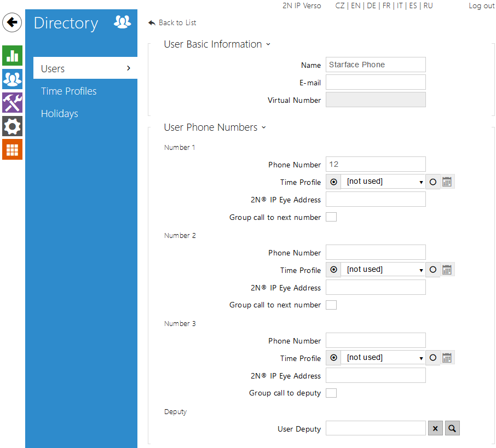This screenshot has height=448, width=496.
Task: Select the Number 2 custom time profile radio button
Action: tap(433, 270)
